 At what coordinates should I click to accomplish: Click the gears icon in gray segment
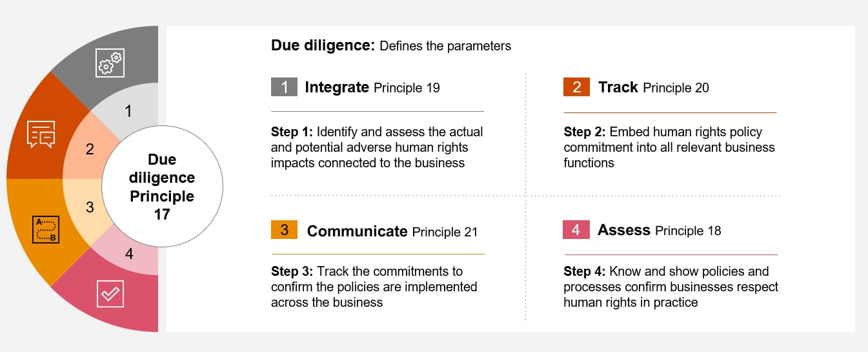(x=110, y=63)
